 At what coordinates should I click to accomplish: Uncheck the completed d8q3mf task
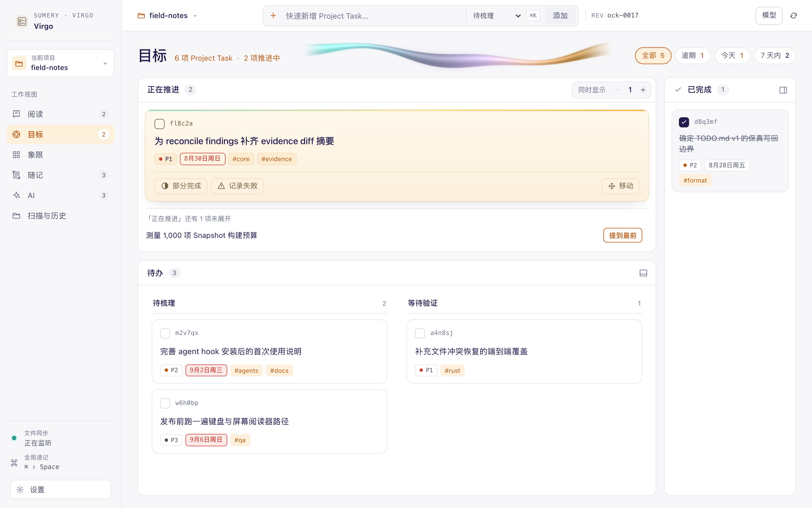(684, 122)
